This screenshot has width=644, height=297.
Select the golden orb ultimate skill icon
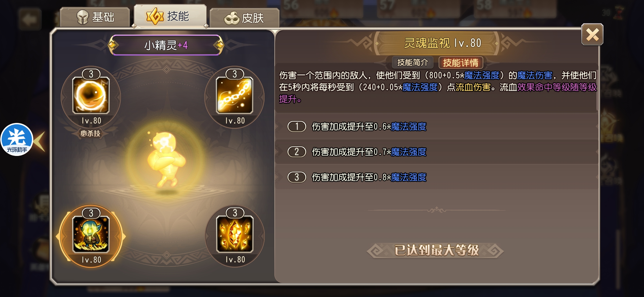coord(91,95)
